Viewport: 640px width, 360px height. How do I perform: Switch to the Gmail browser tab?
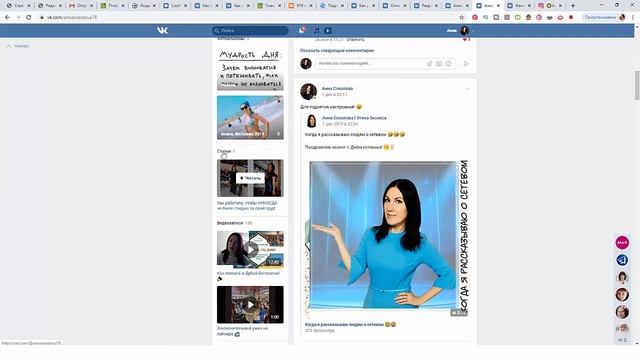(x=80, y=6)
